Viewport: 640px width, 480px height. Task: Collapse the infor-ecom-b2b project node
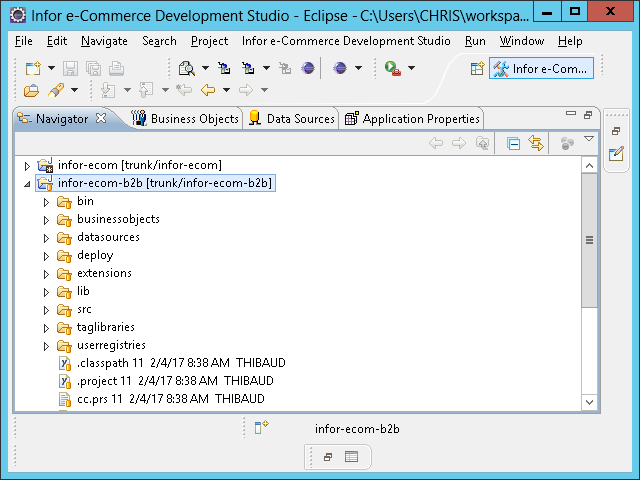pyautogui.click(x=27, y=184)
